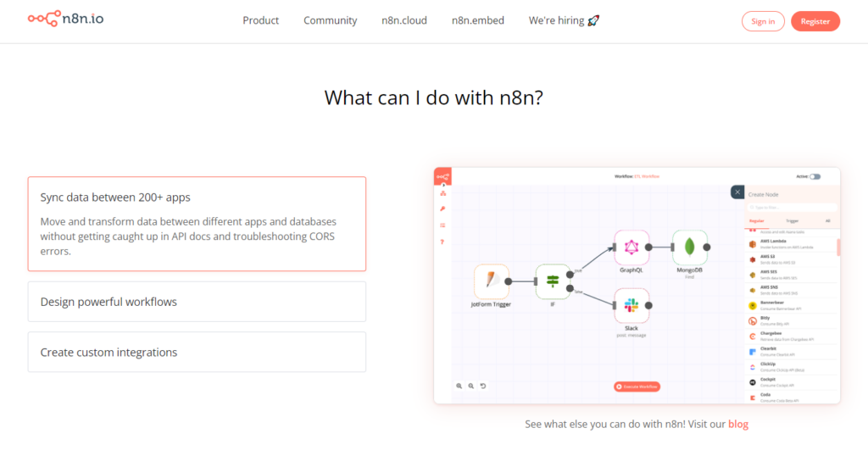Close the Create Node panel
This screenshot has height=456, width=868.
(737, 192)
